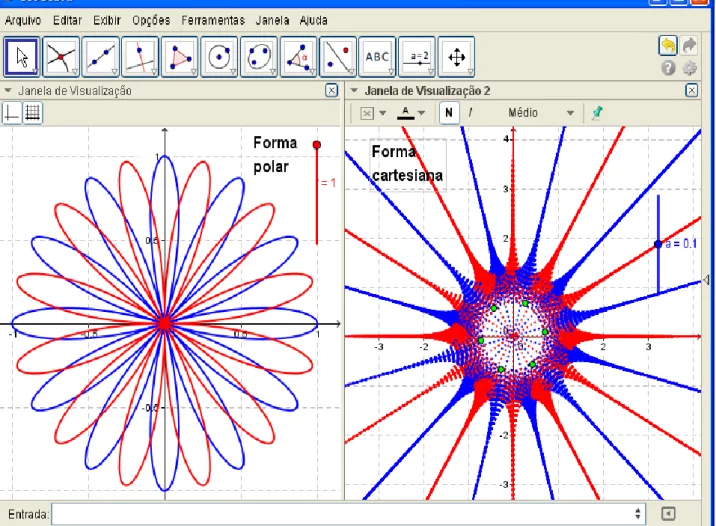This screenshot has width=716, height=526.
Task: Select the Perpendicular Line tool
Action: click(140, 57)
